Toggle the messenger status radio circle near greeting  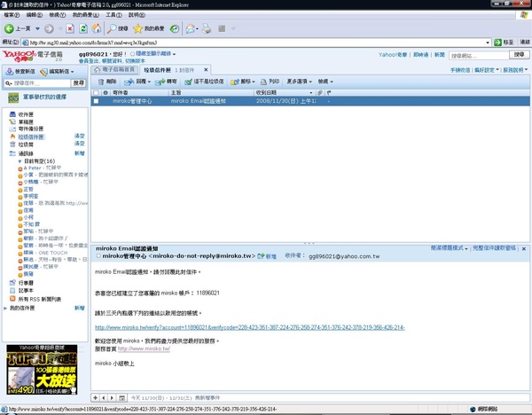(133, 54)
